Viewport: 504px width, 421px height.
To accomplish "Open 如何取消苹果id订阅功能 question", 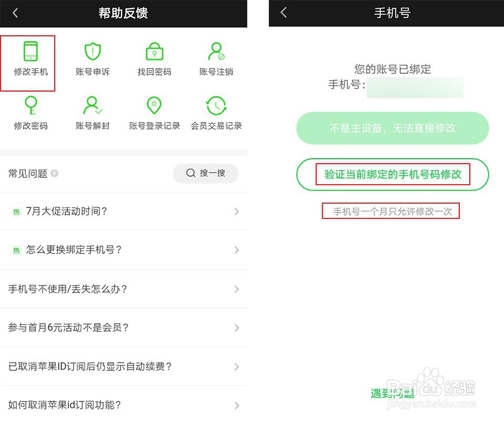I will pyautogui.click(x=124, y=405).
